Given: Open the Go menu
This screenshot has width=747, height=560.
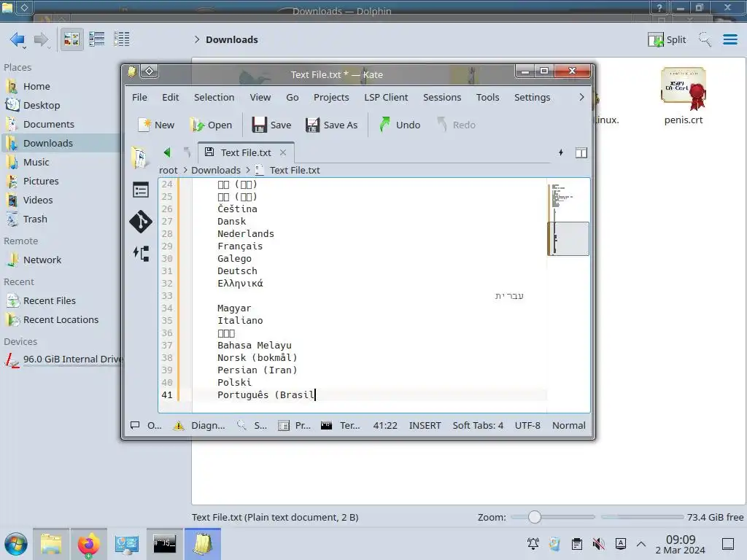Looking at the screenshot, I should [292, 97].
